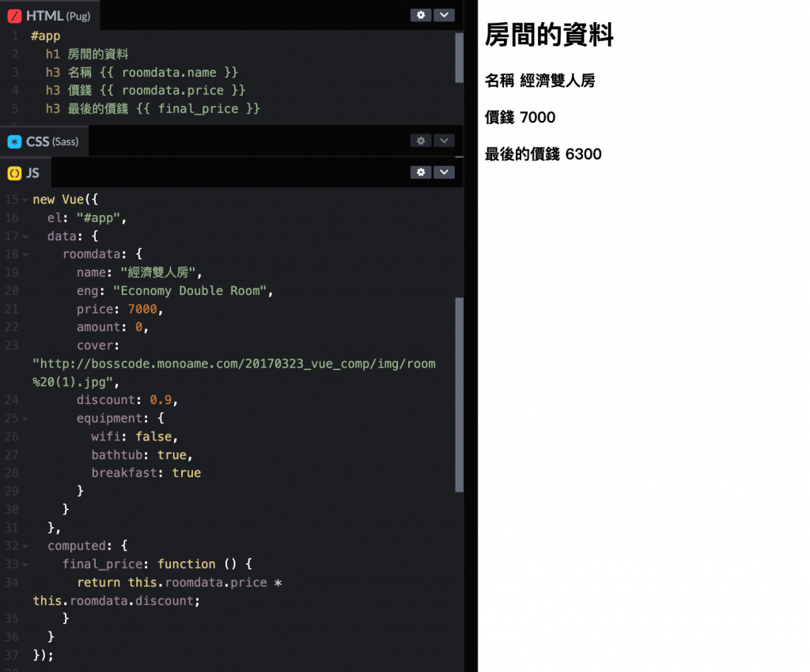810x672 pixels.
Task: Click the HTML editor vertical scrollbar
Action: [x=459, y=58]
